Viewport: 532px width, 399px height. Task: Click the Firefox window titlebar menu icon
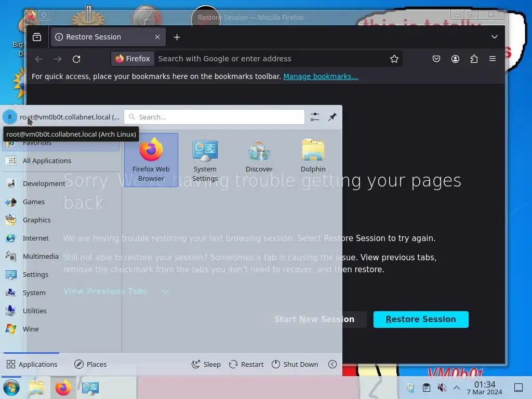point(31,15)
